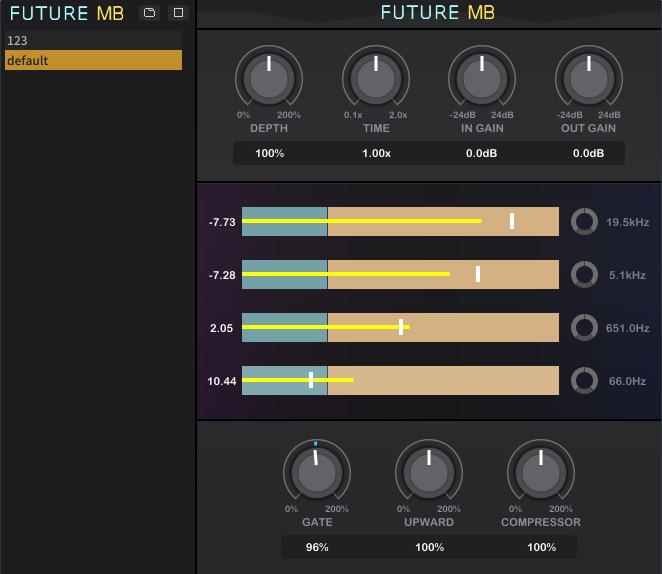662x574 pixels.
Task: Click the preset folder icon
Action: pyautogui.click(x=149, y=13)
